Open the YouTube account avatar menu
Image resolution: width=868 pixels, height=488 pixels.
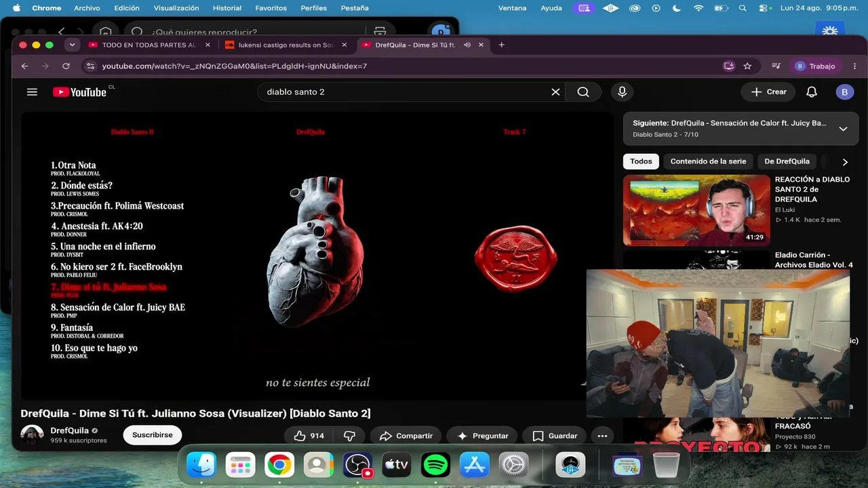click(844, 92)
